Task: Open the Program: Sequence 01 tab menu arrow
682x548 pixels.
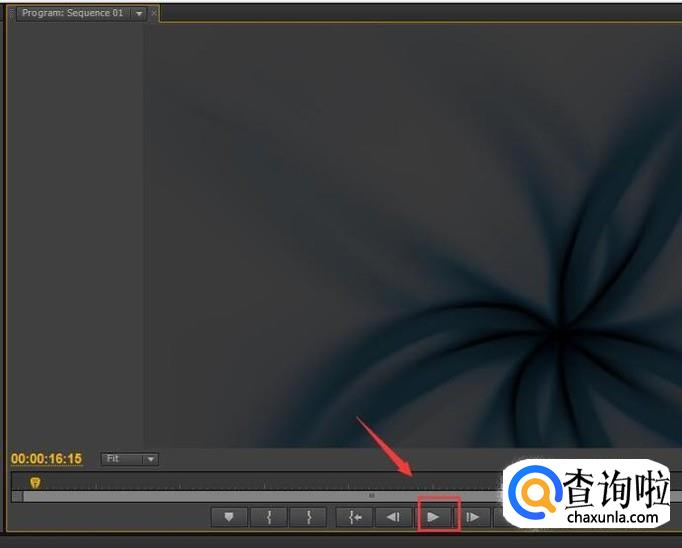Action: click(139, 13)
